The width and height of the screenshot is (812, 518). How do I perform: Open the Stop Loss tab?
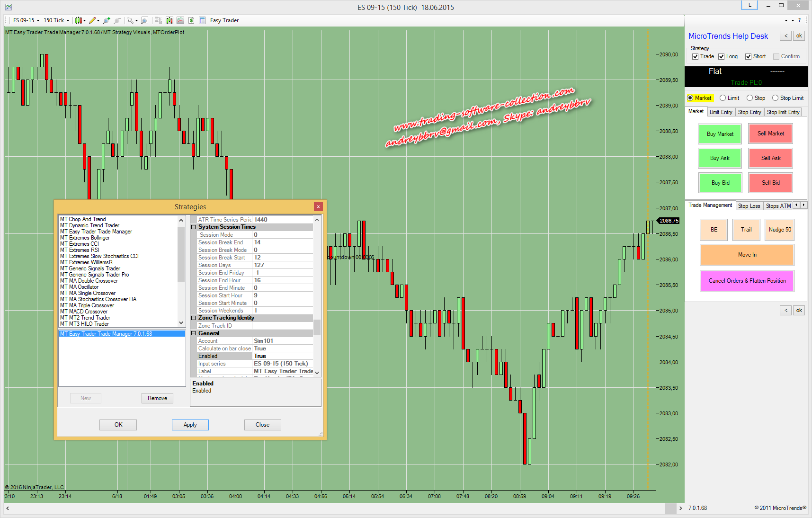pos(749,206)
